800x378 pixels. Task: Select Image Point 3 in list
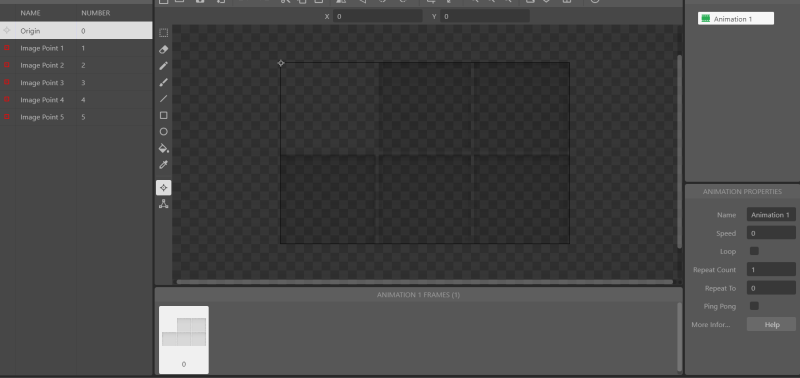click(76, 83)
